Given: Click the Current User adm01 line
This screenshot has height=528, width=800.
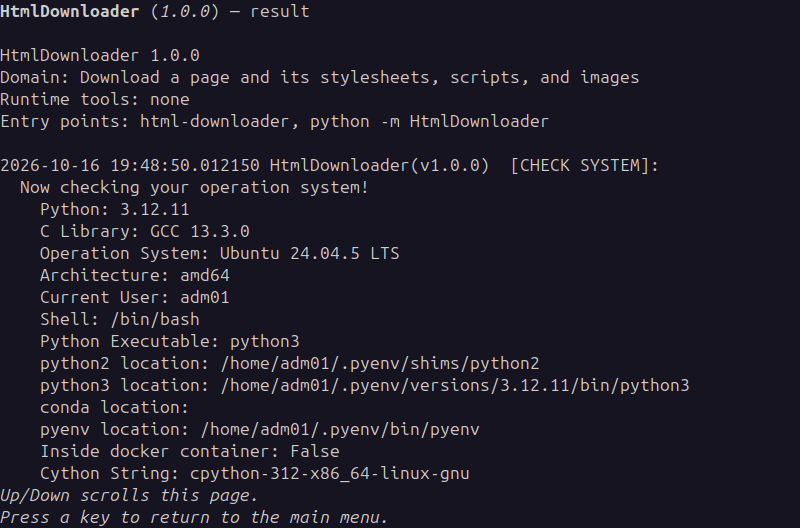Looking at the screenshot, I should tap(135, 297).
